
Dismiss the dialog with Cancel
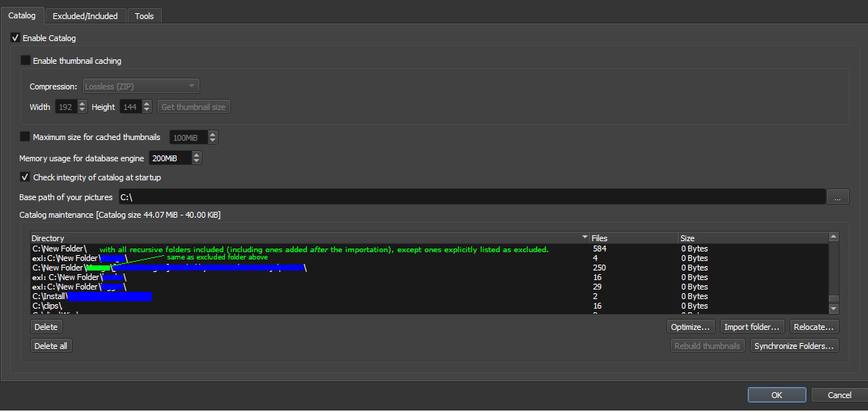[x=839, y=395]
